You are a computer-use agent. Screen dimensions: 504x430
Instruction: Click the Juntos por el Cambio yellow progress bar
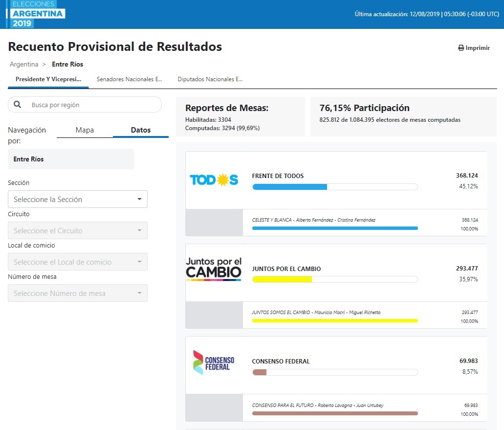pos(335,279)
